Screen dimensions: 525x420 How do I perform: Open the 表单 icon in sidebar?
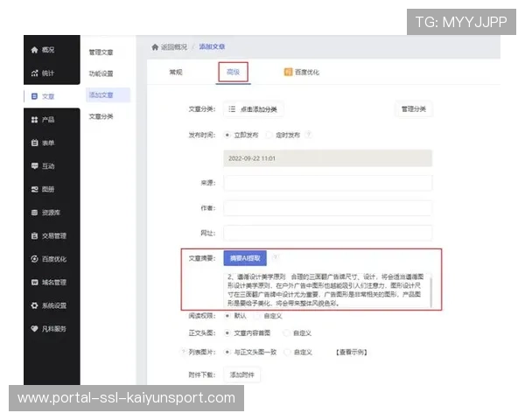[x=34, y=143]
